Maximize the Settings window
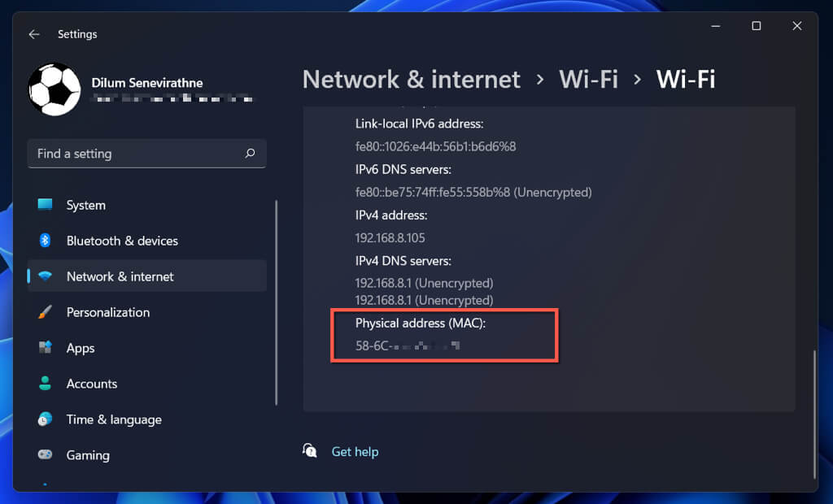The image size is (833, 504). click(x=757, y=26)
